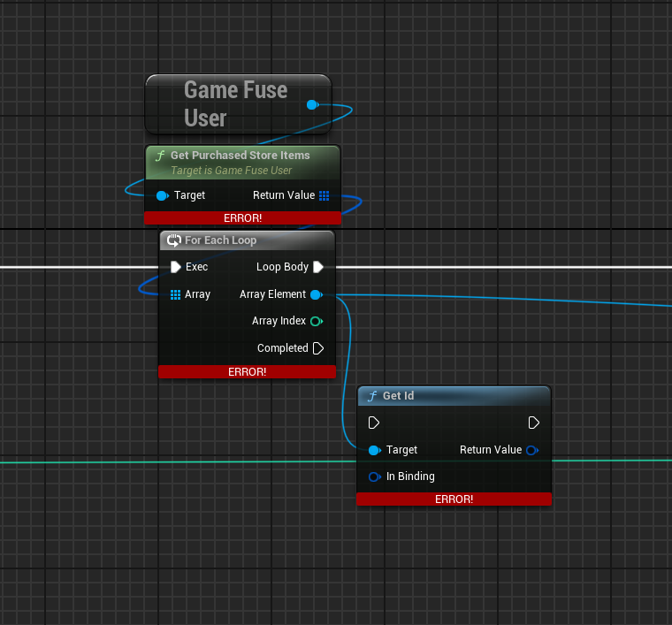This screenshot has height=625, width=672.
Task: Click the Return Value pin on Get Id
Action: tap(532, 450)
